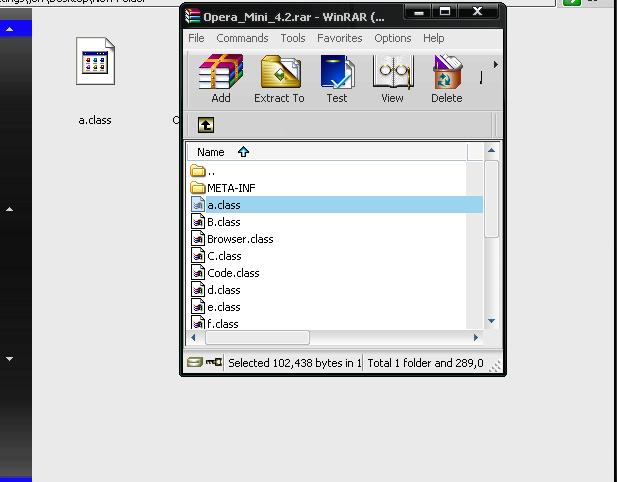Select the f.class file row
This screenshot has width=617, height=482.
[x=334, y=323]
